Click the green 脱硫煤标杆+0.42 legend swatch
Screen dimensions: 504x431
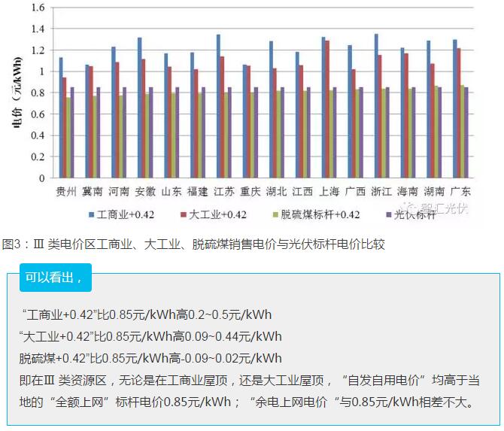[x=275, y=214]
